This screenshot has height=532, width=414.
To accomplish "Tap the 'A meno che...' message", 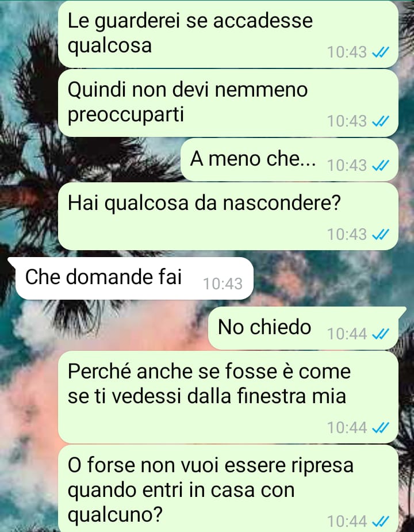I will click(x=289, y=159).
